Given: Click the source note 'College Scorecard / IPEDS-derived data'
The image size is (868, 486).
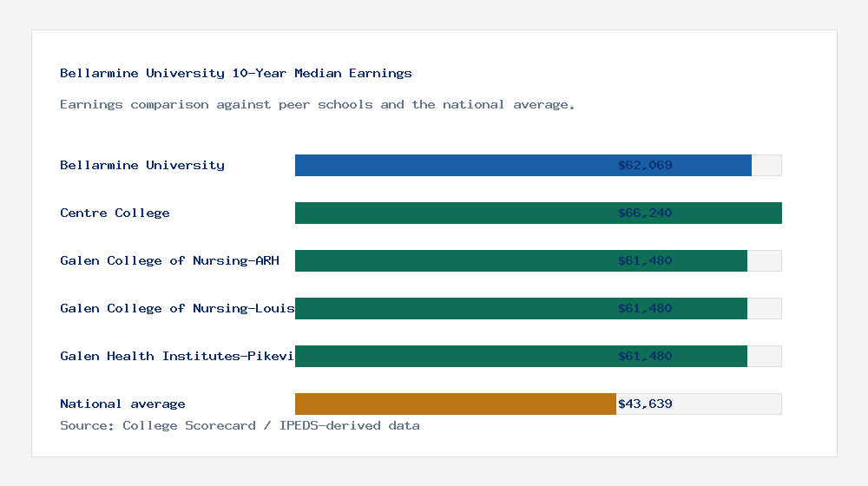Looking at the screenshot, I should pyautogui.click(x=271, y=425).
